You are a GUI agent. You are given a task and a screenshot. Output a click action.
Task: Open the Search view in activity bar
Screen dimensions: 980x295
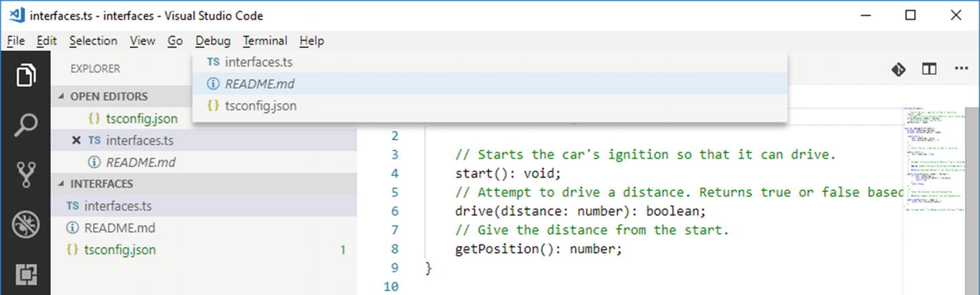pyautogui.click(x=25, y=125)
